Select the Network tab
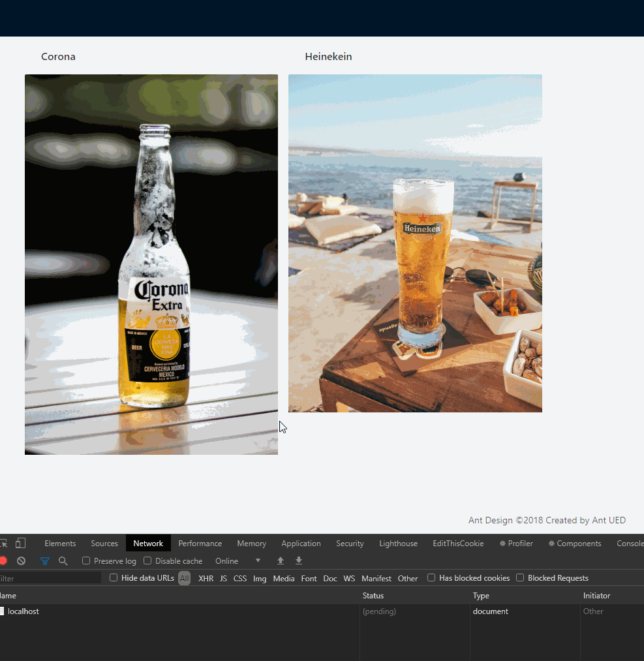Viewport: 644px width, 661px height. [148, 544]
